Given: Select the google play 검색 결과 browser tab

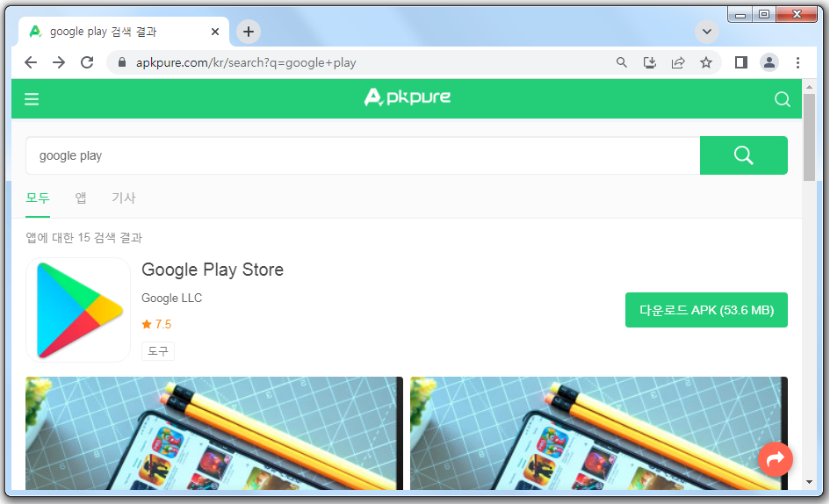Looking at the screenshot, I should pos(123,32).
